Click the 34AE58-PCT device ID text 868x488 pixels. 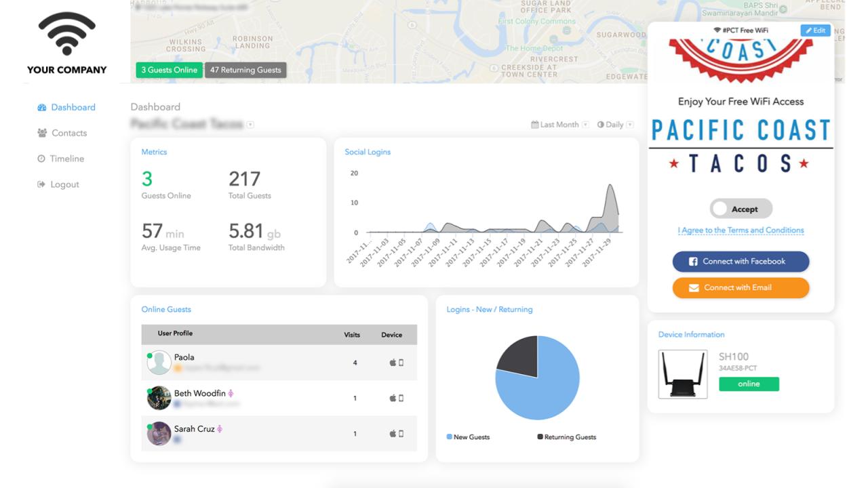click(738, 368)
